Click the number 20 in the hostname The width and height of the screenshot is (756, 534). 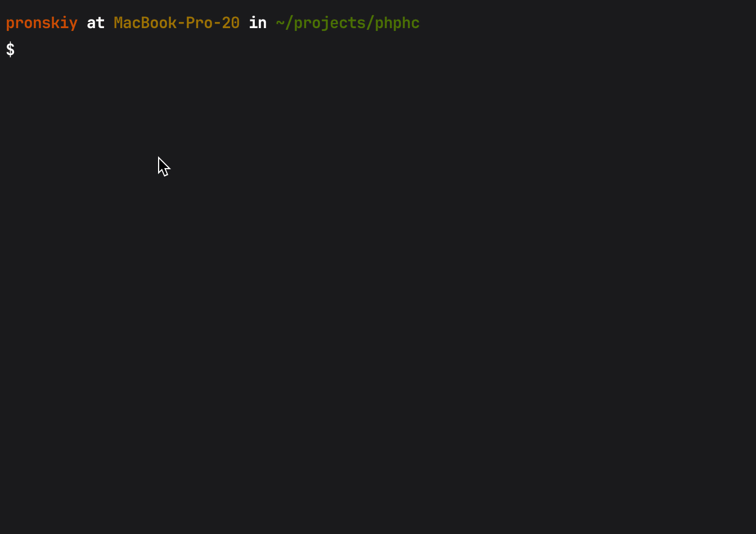tap(231, 23)
